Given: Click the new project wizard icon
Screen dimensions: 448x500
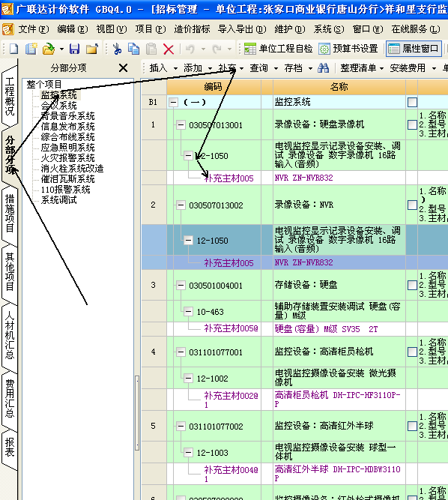Looking at the screenshot, I should pos(31,49).
